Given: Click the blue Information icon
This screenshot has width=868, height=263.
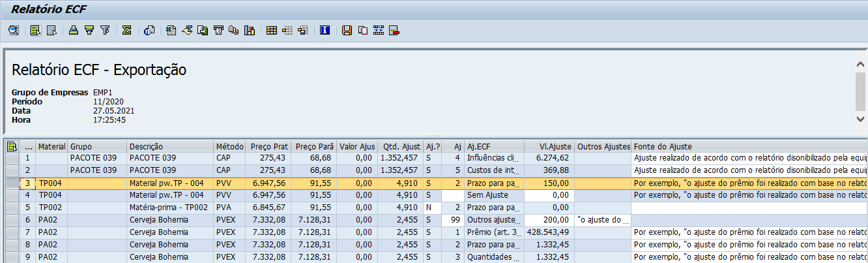Looking at the screenshot, I should pos(325,30).
